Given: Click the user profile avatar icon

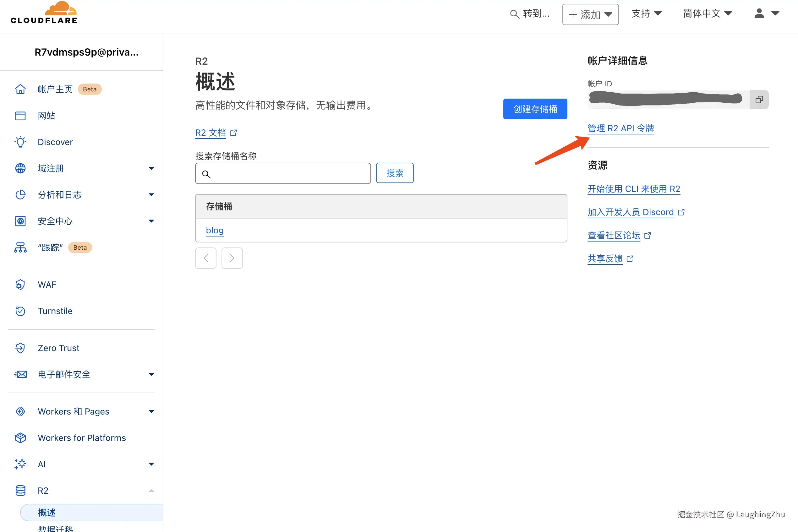Looking at the screenshot, I should (759, 13).
